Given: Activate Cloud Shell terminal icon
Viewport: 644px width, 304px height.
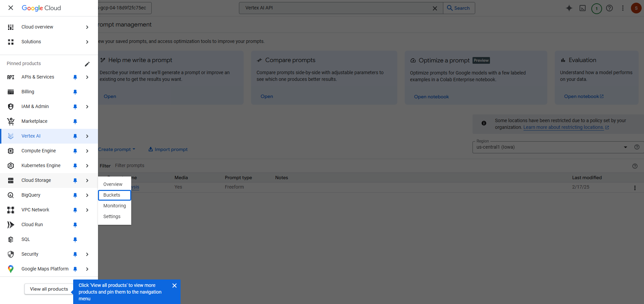Looking at the screenshot, I should 583,8.
